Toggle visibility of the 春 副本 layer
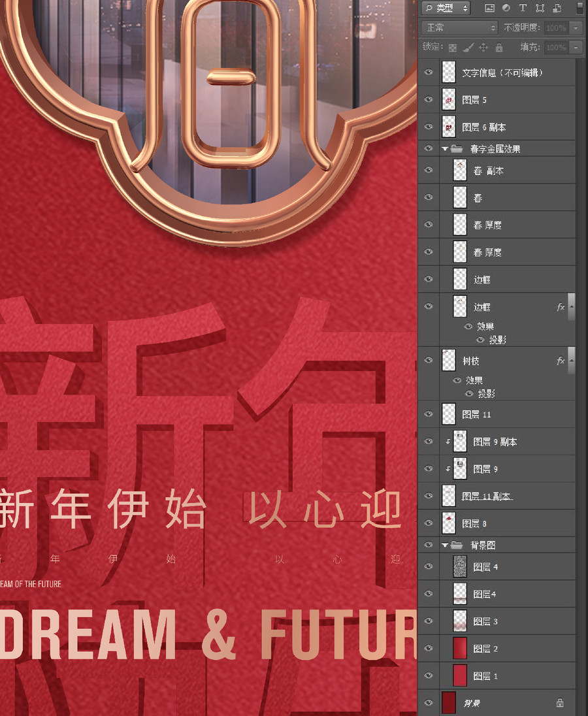 [428, 170]
